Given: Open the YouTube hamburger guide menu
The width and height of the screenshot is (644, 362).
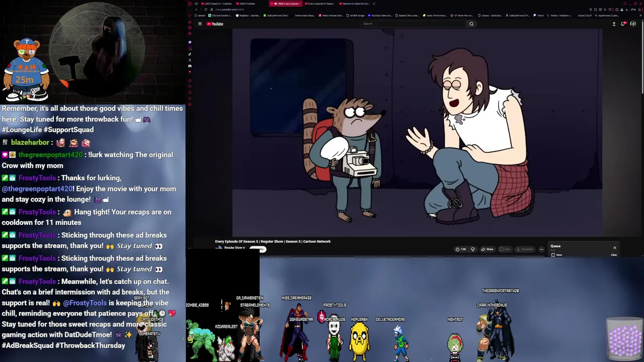Looking at the screenshot, I should click(200, 24).
